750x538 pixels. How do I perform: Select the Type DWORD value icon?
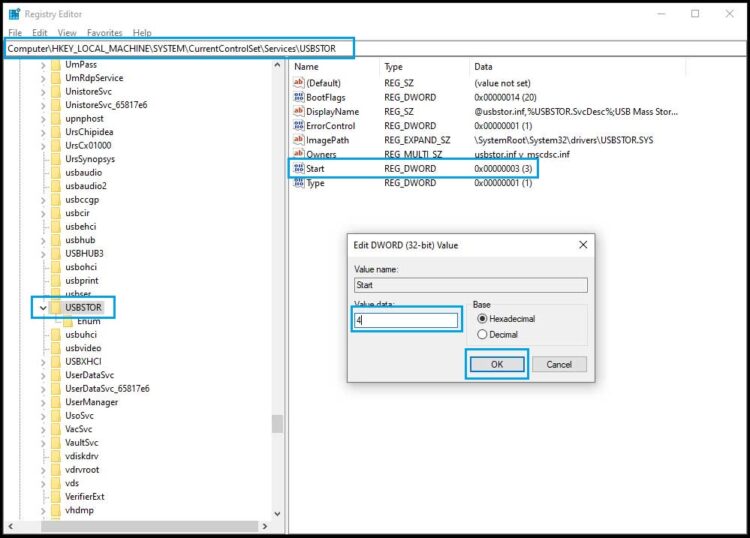click(298, 183)
